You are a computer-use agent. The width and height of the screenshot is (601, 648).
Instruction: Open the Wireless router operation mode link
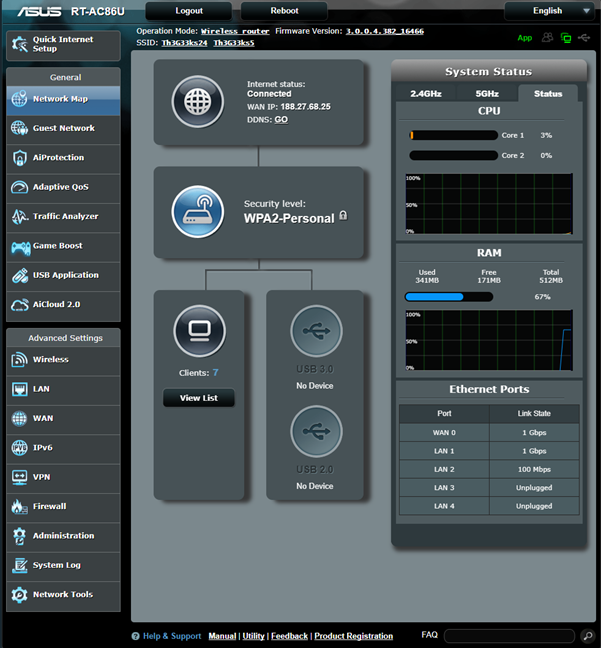pyautogui.click(x=235, y=31)
